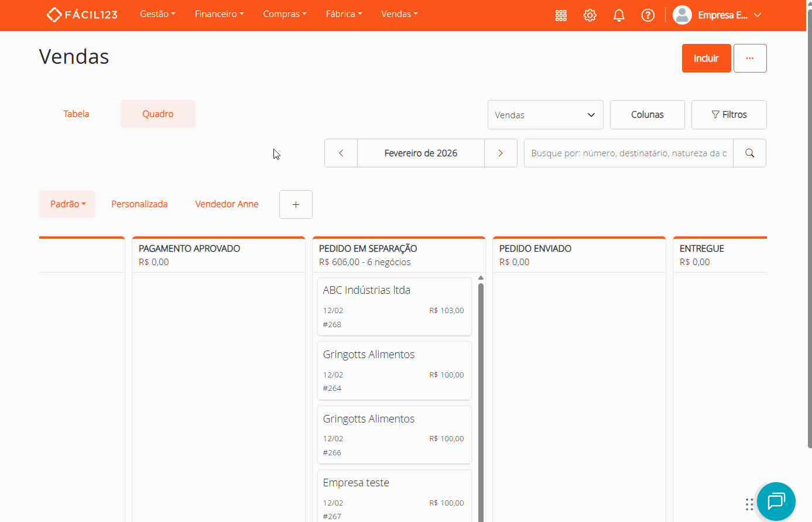Screen dimensions: 812x522
Task: Switch to the Tabela tab
Action: (x=76, y=114)
